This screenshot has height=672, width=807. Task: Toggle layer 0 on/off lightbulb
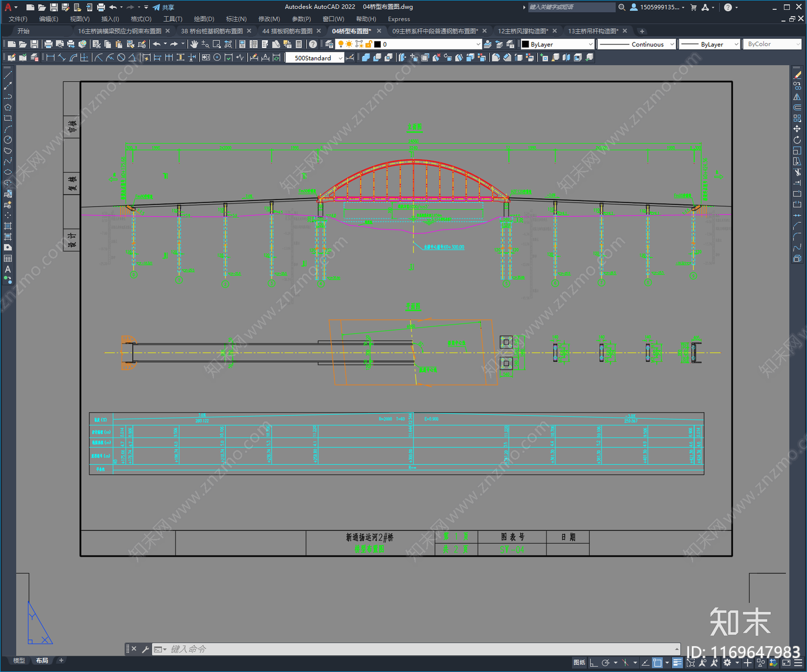341,44
